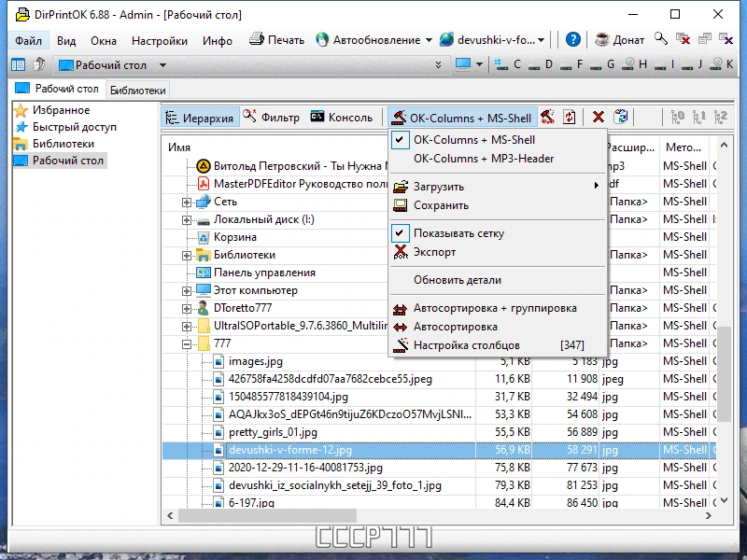Open the blue help question mark icon
Screen dimensions: 747x560
573,39
